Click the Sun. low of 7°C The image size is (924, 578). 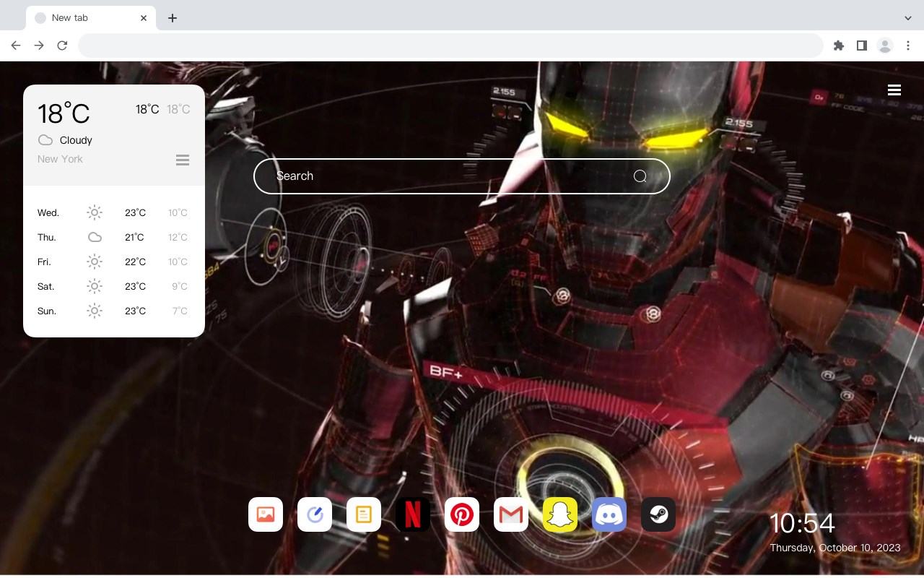coord(179,311)
